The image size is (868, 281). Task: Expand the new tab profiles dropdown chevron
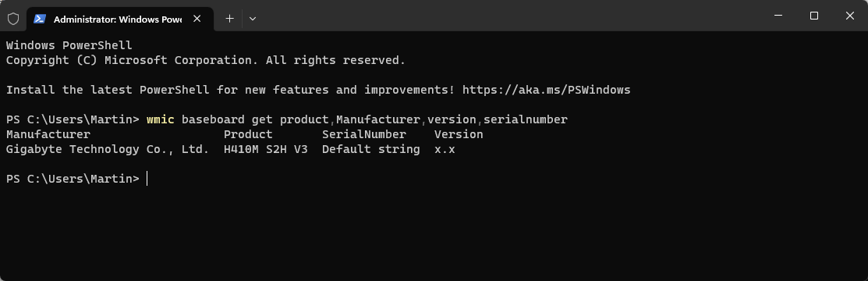[253, 18]
